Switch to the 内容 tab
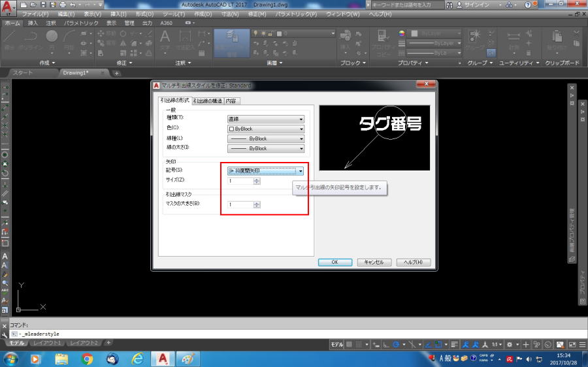This screenshot has height=367, width=588. click(x=231, y=101)
